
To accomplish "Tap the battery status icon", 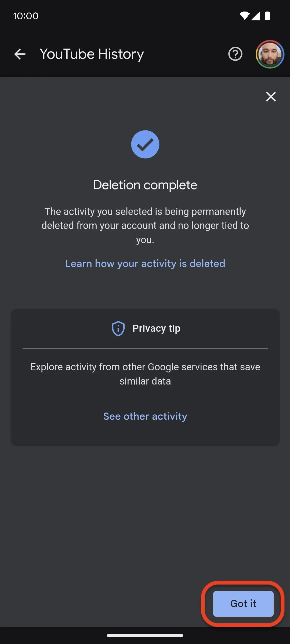I will 267,16.
